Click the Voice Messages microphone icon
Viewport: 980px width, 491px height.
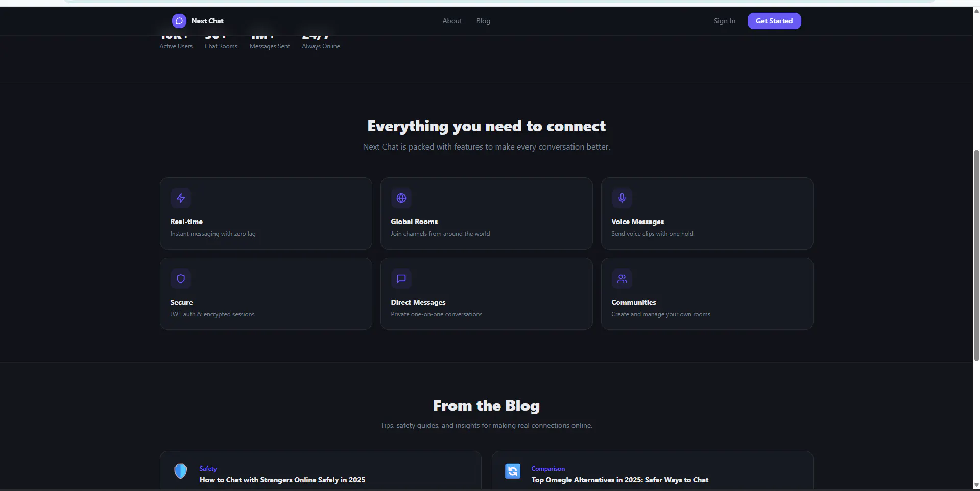click(x=622, y=198)
